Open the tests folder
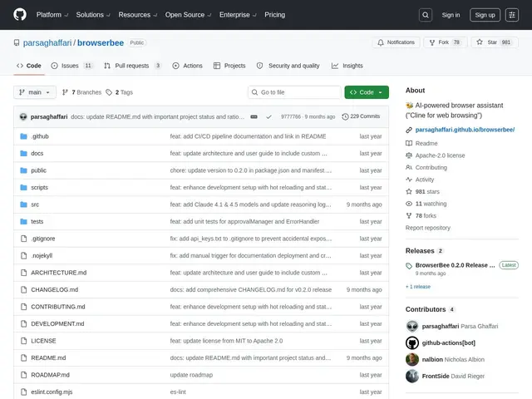The image size is (532, 399). (x=37, y=222)
